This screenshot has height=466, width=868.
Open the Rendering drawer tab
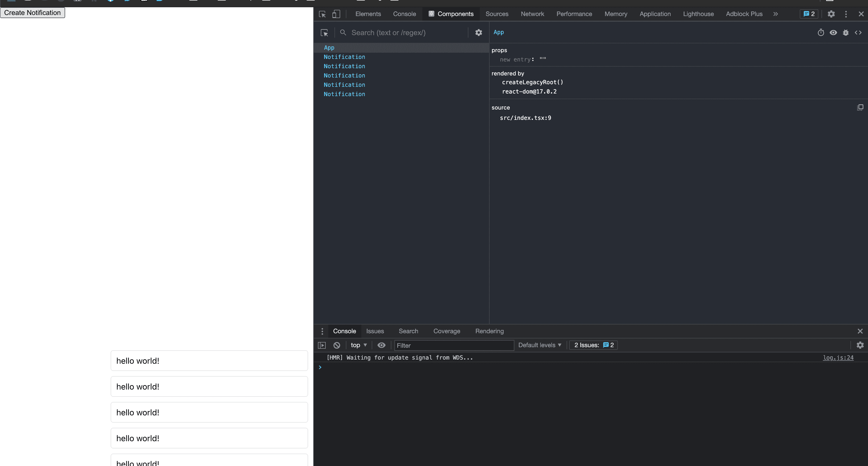(489, 331)
